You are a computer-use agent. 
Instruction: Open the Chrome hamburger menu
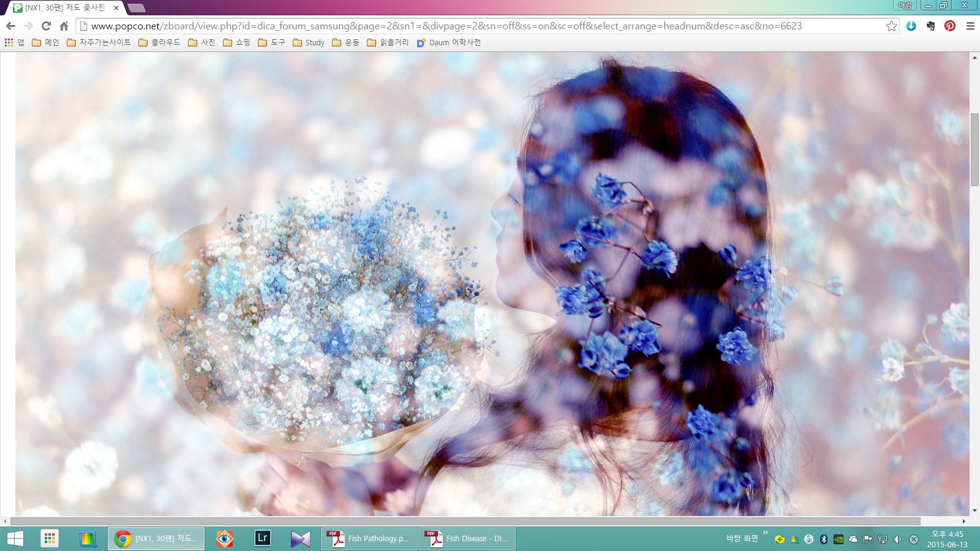(970, 26)
